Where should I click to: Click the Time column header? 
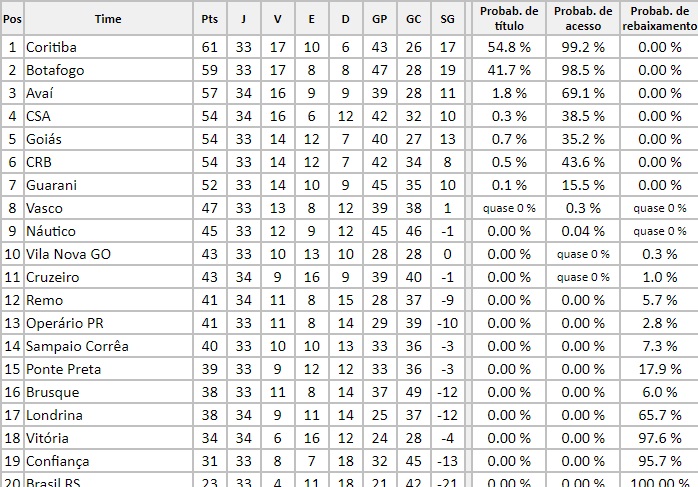108,19
